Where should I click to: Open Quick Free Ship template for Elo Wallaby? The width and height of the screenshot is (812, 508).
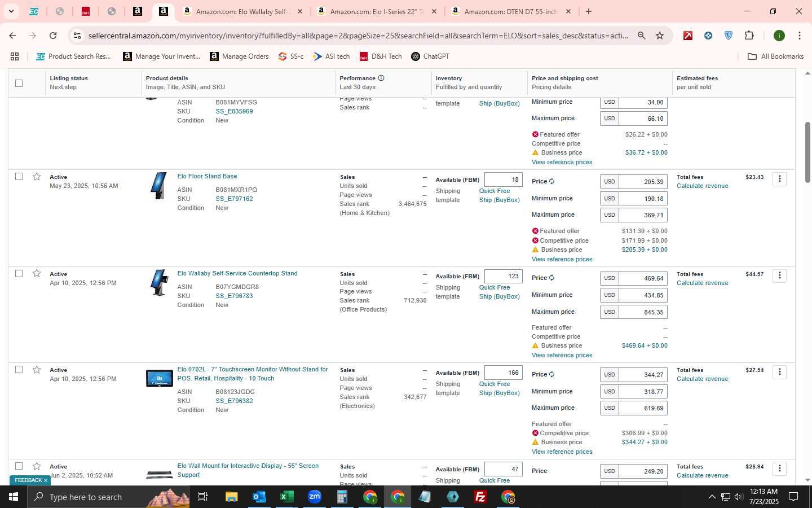(499, 292)
